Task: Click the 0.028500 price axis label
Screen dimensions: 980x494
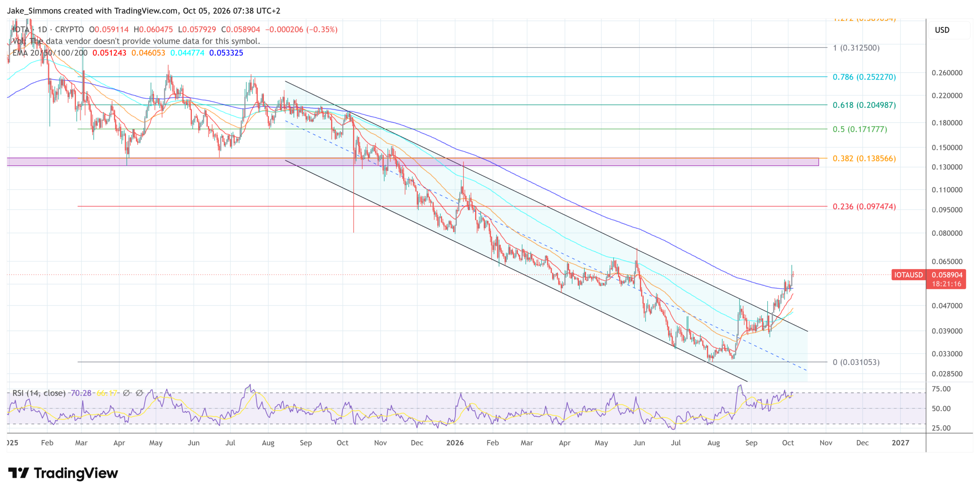Action: click(x=947, y=374)
